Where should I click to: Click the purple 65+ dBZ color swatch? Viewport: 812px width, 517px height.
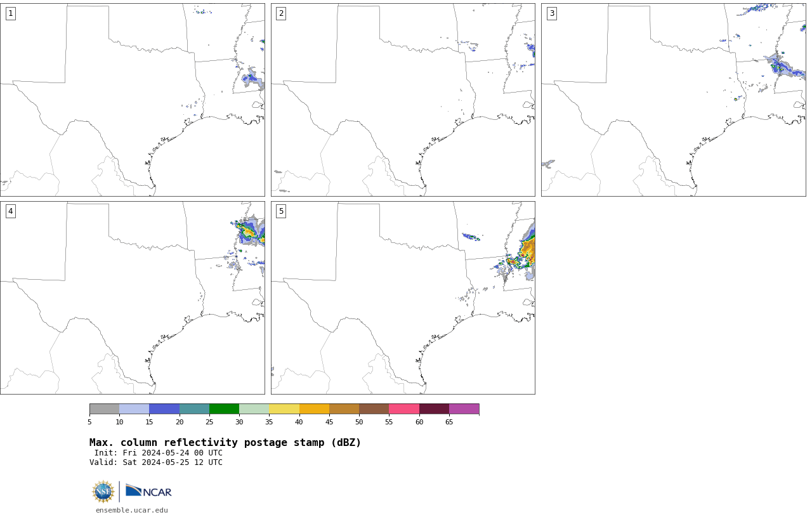click(x=464, y=409)
